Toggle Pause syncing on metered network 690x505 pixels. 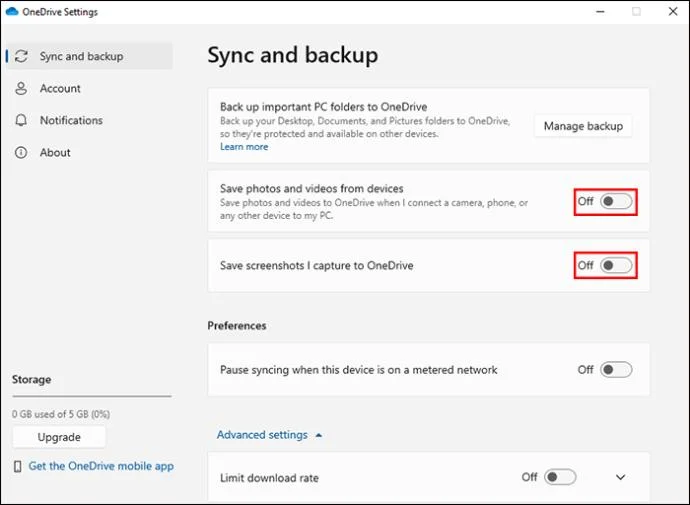616,370
